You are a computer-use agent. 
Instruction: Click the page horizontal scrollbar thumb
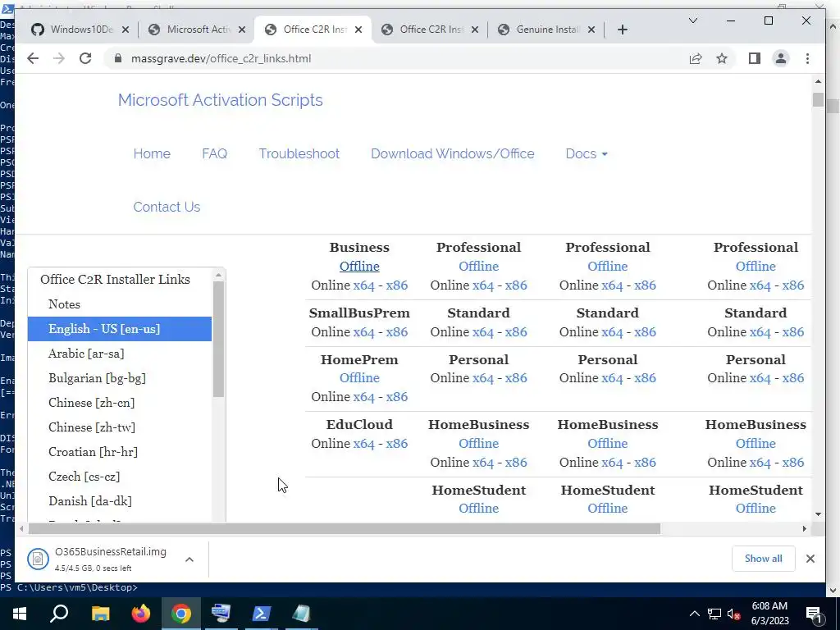pyautogui.click(x=345, y=529)
